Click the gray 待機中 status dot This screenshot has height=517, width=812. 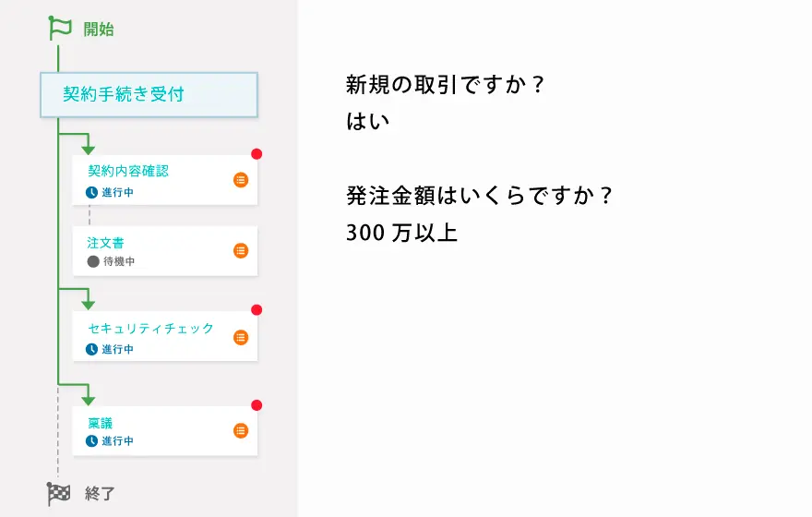(x=92, y=261)
